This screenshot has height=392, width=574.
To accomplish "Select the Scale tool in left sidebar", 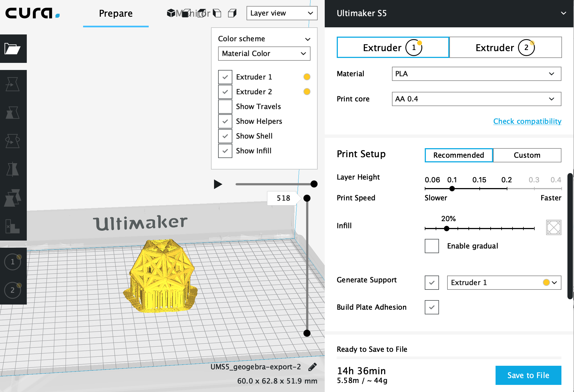I will (x=13, y=112).
